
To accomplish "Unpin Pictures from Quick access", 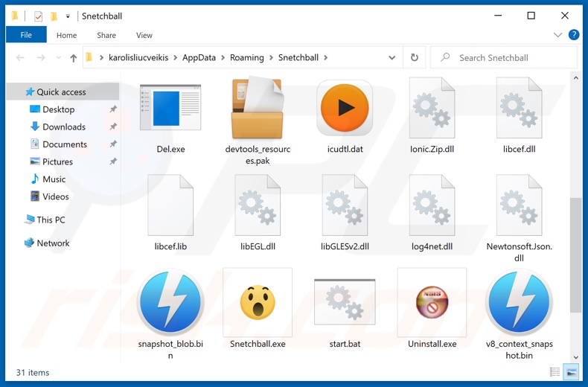I will coord(113,161).
